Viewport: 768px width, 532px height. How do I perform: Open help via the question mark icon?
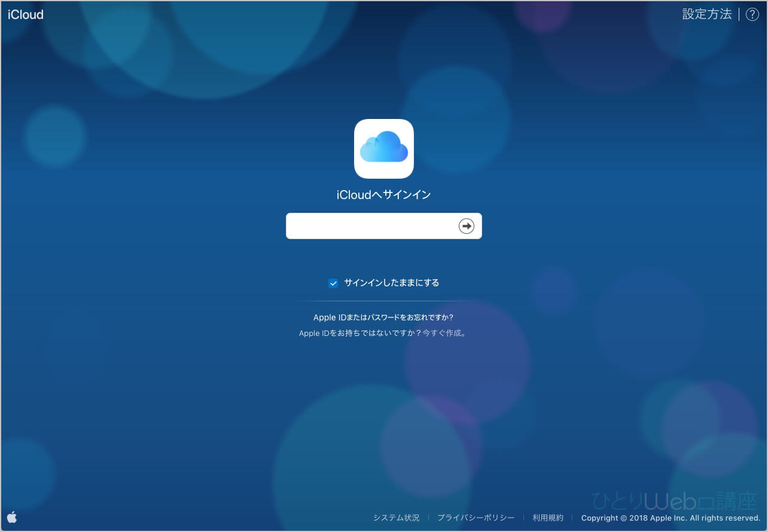pos(752,15)
